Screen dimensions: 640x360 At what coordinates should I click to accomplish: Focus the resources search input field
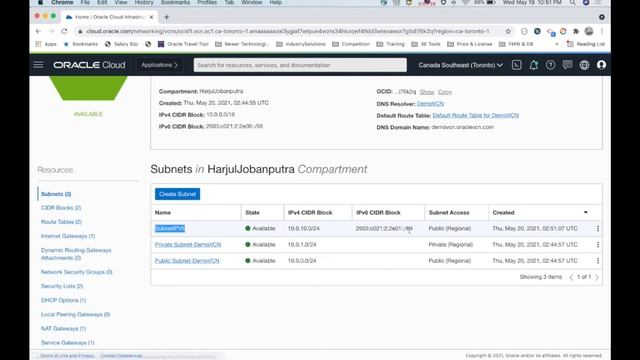coord(300,65)
